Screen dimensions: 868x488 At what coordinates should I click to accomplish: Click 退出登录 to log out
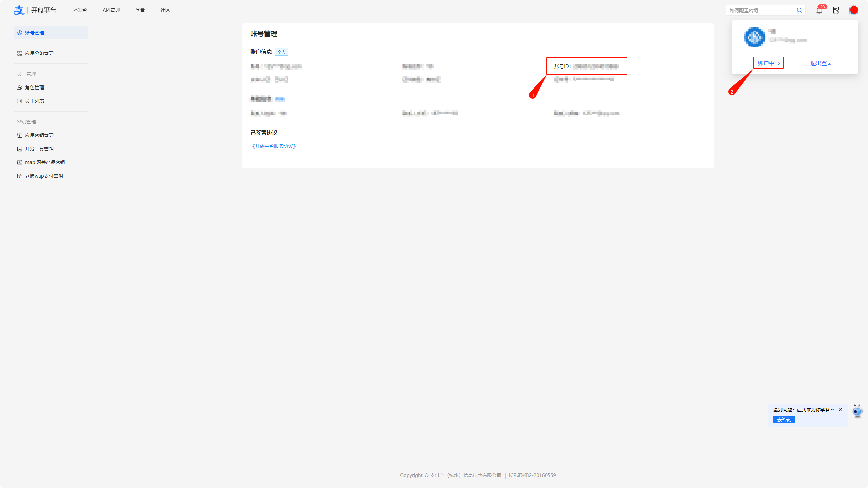[x=821, y=63]
